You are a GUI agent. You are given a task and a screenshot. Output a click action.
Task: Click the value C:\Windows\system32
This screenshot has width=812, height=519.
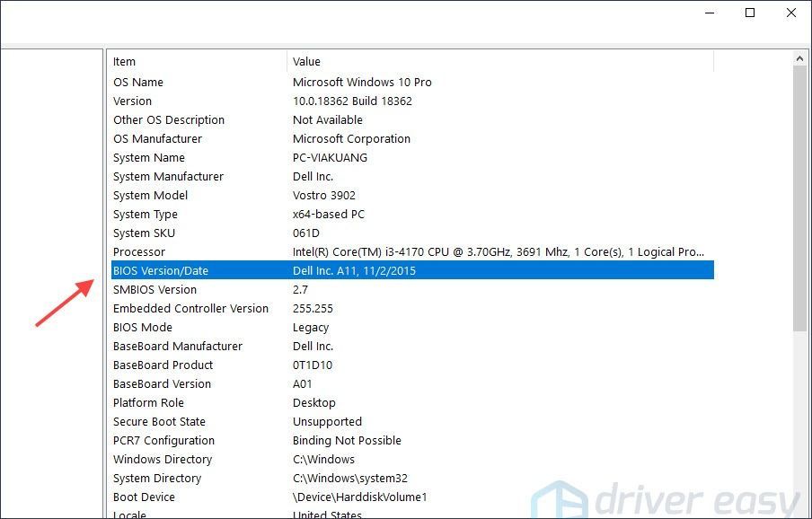[350, 479]
